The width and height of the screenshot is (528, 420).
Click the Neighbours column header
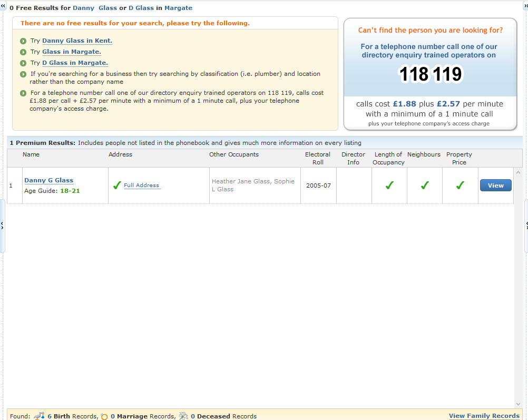tap(424, 154)
